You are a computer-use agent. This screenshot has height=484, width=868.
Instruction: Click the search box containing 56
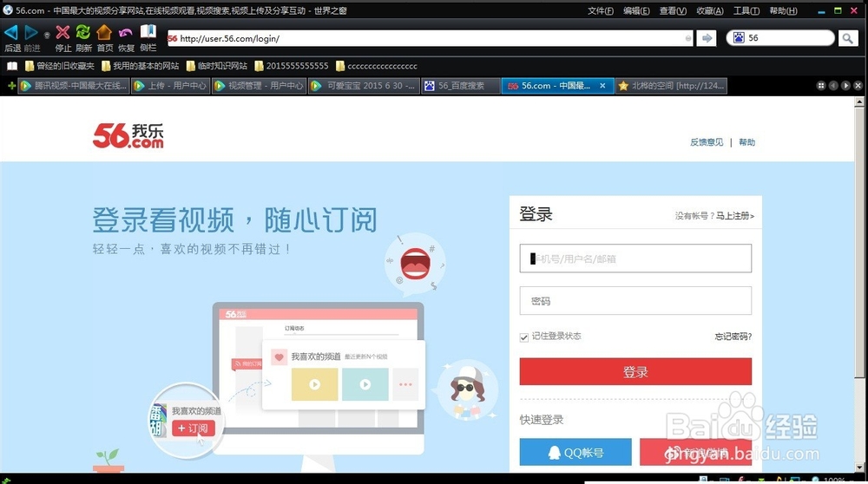point(780,37)
